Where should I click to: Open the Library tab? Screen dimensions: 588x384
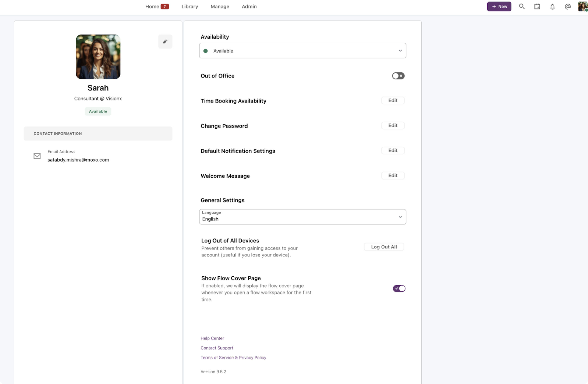(x=189, y=7)
